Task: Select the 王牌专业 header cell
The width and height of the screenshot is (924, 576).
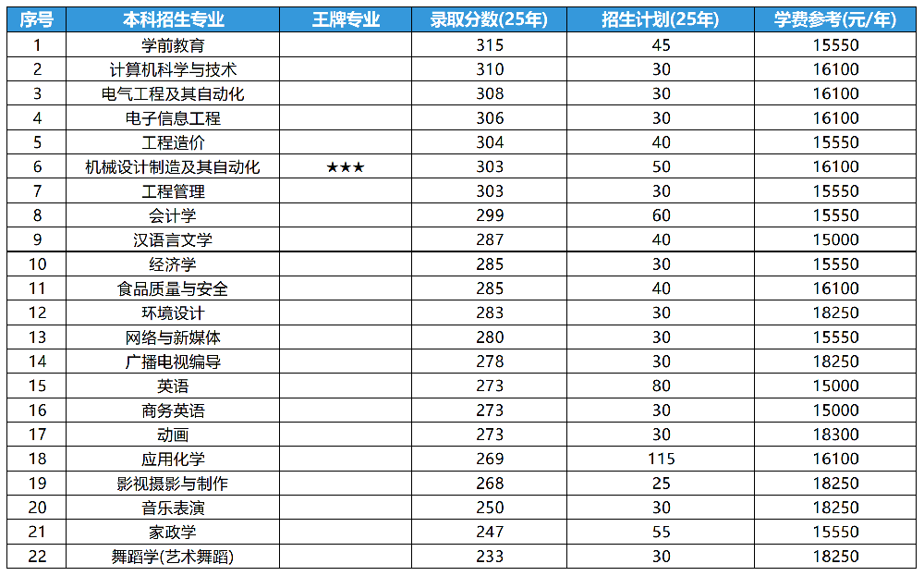Action: point(346,20)
